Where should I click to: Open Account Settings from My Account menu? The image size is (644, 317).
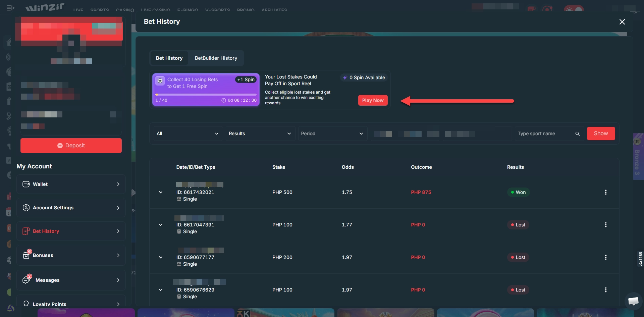pyautogui.click(x=71, y=208)
